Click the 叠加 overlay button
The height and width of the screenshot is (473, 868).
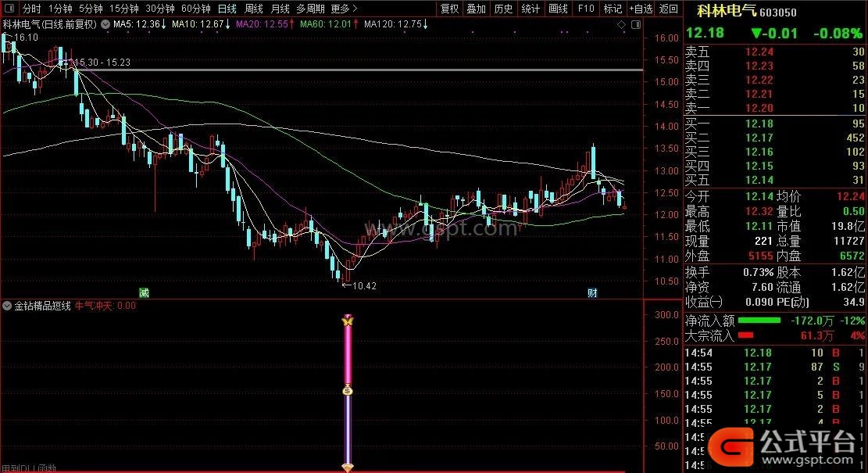pyautogui.click(x=476, y=9)
